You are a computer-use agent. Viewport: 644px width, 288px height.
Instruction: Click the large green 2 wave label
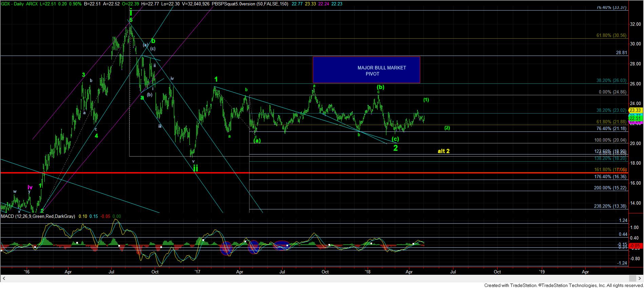pos(395,148)
